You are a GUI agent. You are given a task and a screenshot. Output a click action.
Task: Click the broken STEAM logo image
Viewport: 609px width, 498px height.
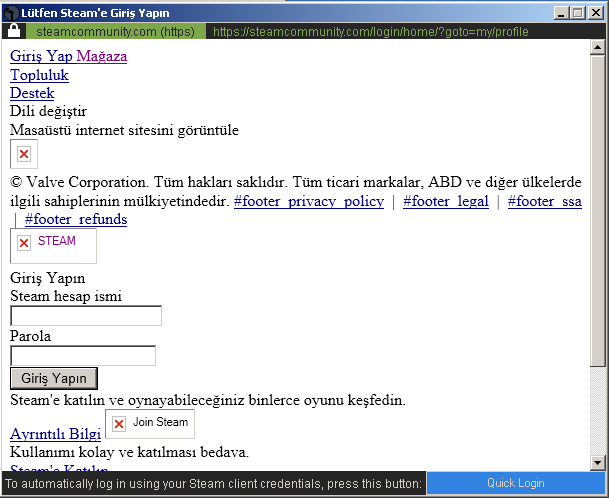pos(54,246)
